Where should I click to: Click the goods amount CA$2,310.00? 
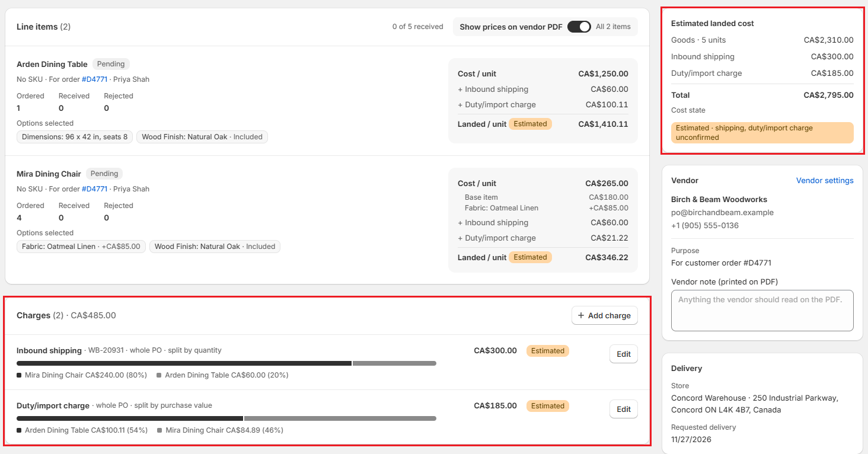pyautogui.click(x=829, y=40)
